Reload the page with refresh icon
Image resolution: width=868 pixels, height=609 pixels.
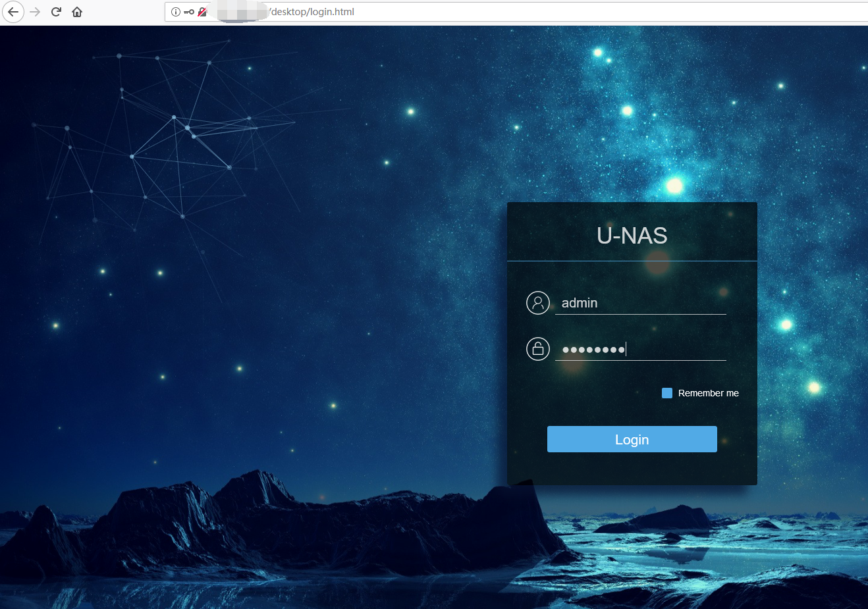click(56, 12)
